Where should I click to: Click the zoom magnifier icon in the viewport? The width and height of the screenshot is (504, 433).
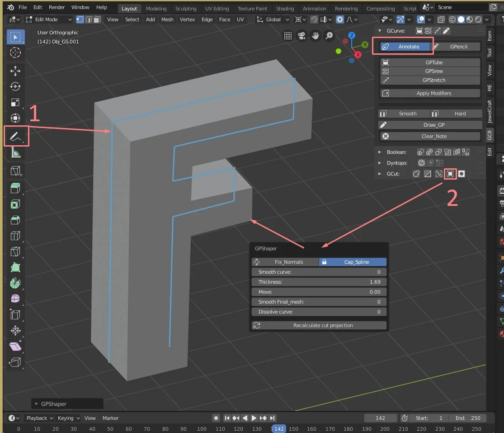point(329,36)
